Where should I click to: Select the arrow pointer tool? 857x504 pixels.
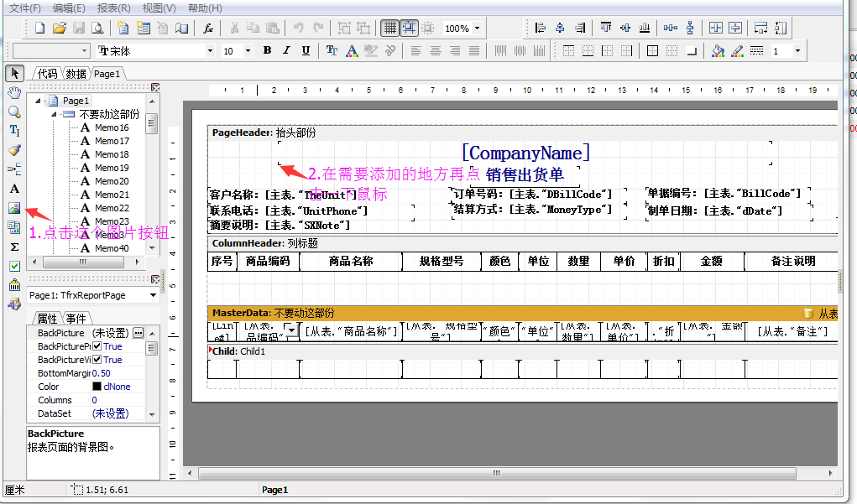pos(14,73)
